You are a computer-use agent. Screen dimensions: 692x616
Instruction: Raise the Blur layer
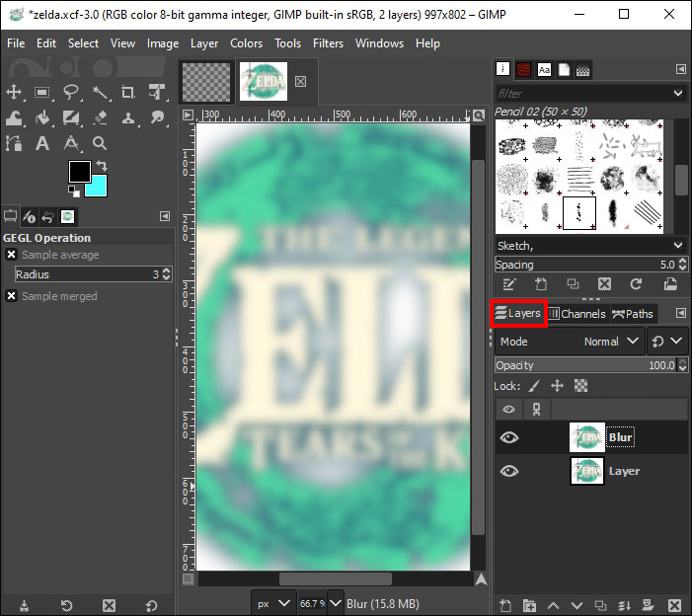[553, 605]
